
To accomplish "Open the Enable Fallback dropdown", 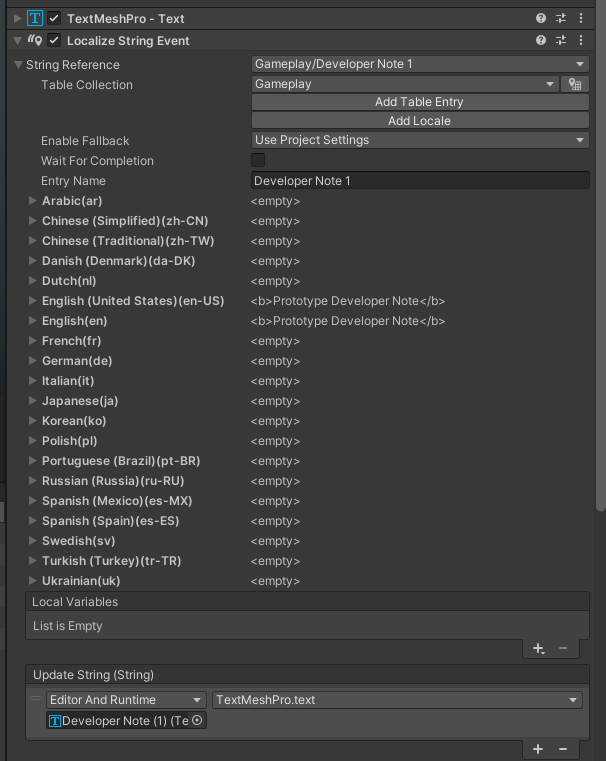I will click(x=420, y=140).
